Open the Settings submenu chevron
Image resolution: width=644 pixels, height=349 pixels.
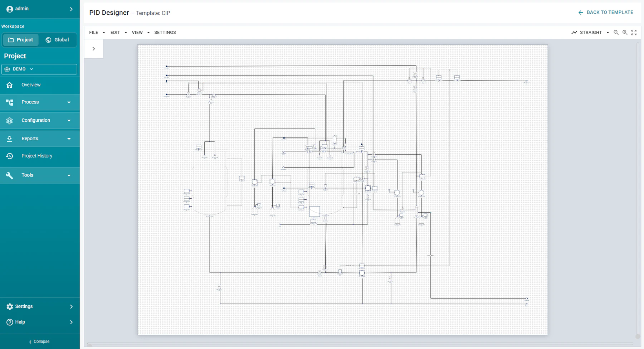pos(71,306)
